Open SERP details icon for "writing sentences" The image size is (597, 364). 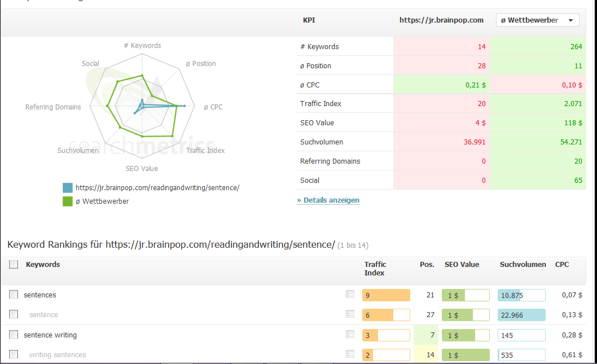pos(350,354)
